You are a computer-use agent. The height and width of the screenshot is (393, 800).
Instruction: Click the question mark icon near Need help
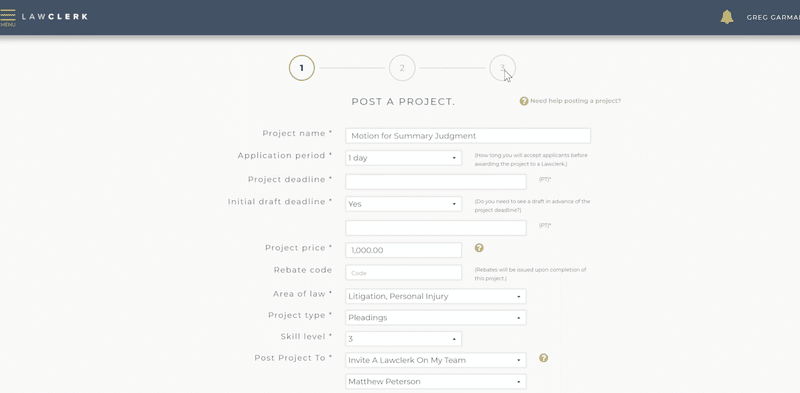point(524,101)
